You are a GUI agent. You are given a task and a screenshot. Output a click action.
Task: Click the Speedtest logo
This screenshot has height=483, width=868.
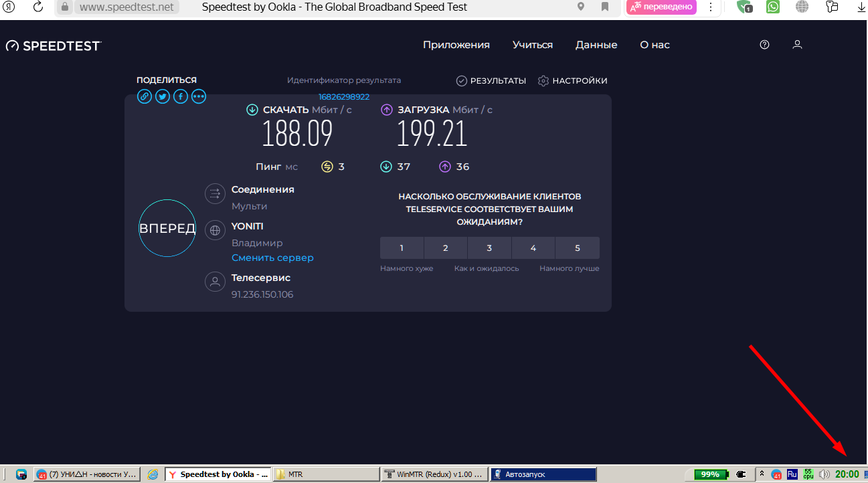(x=54, y=45)
